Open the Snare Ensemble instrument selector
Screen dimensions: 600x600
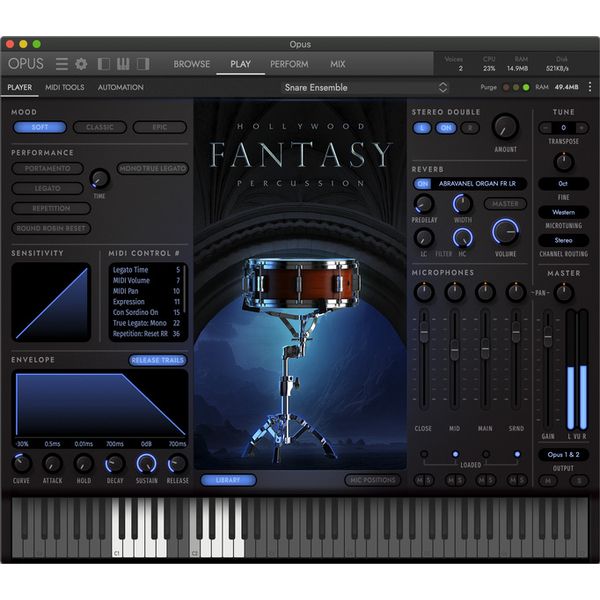coord(364,88)
